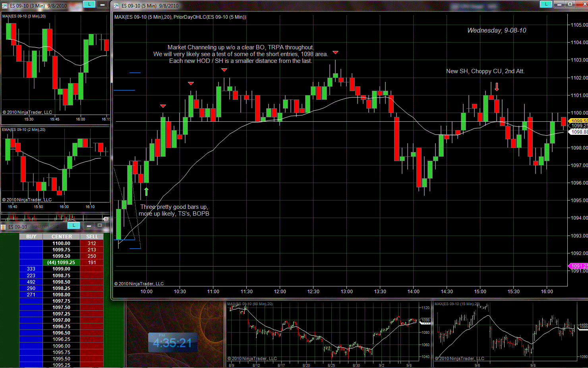Toggle the L button on the 3 Min chart window

tap(89, 4)
